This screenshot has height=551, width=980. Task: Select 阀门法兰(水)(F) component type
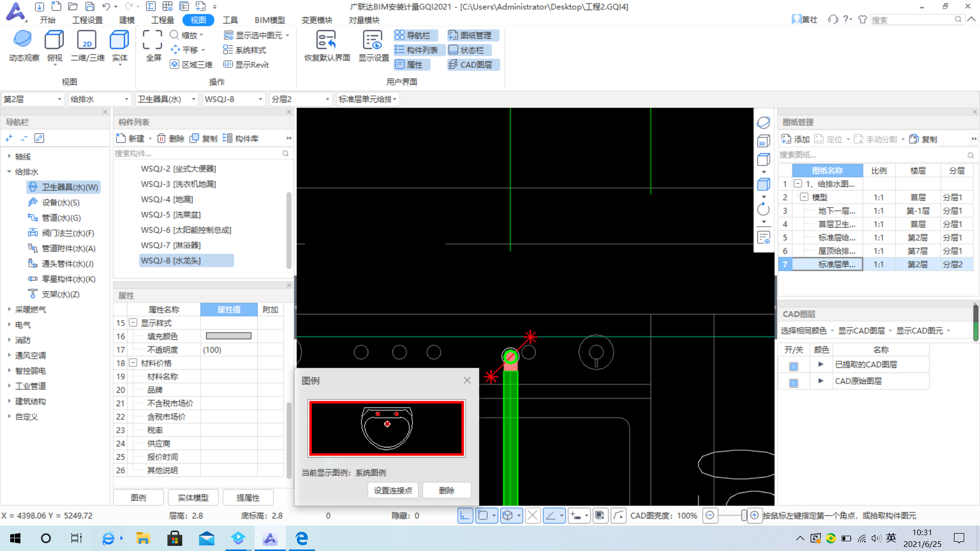(61, 233)
